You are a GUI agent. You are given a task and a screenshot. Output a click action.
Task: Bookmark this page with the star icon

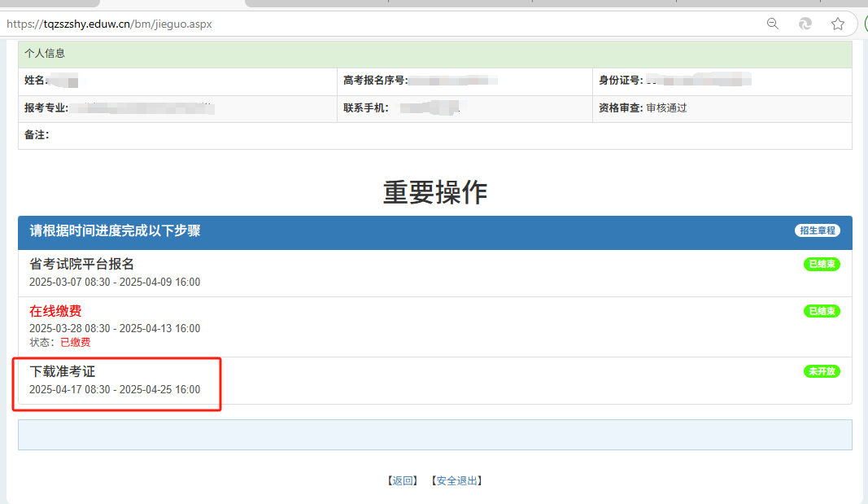(x=838, y=24)
